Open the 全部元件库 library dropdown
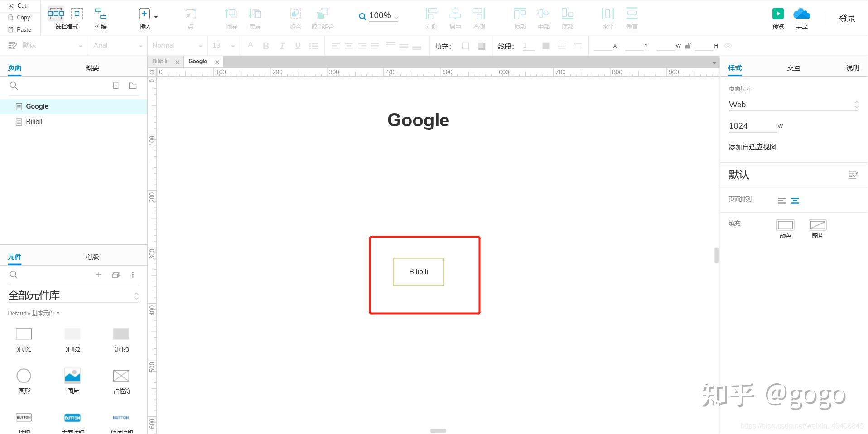The image size is (868, 434). pyautogui.click(x=73, y=296)
